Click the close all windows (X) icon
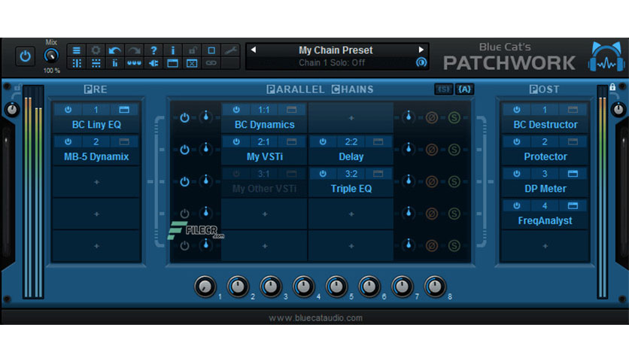 192,63
